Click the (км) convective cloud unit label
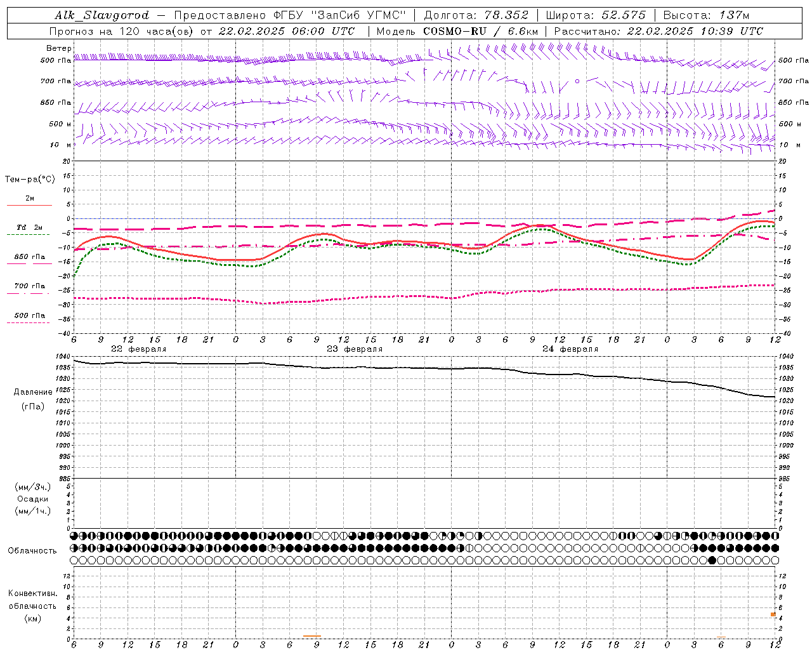 [x=32, y=618]
